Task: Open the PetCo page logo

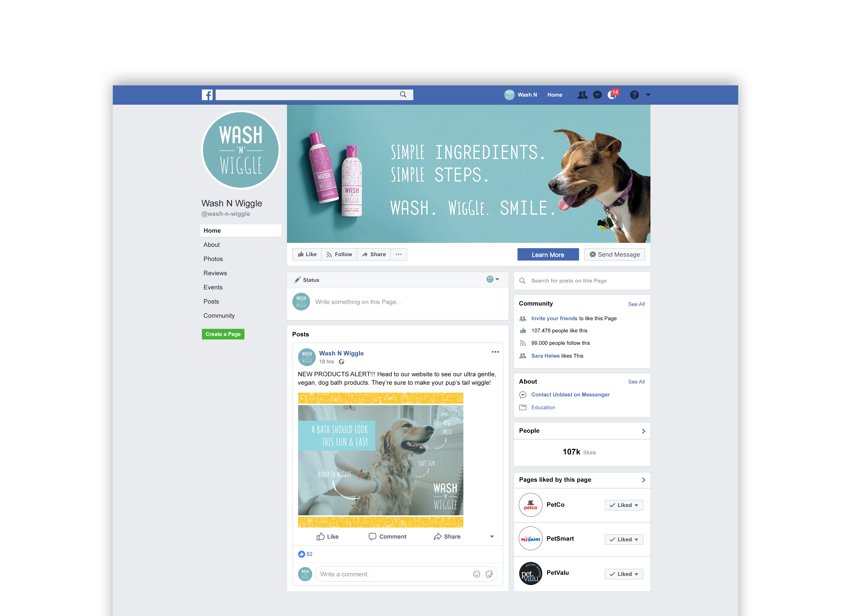Action: pyautogui.click(x=531, y=505)
